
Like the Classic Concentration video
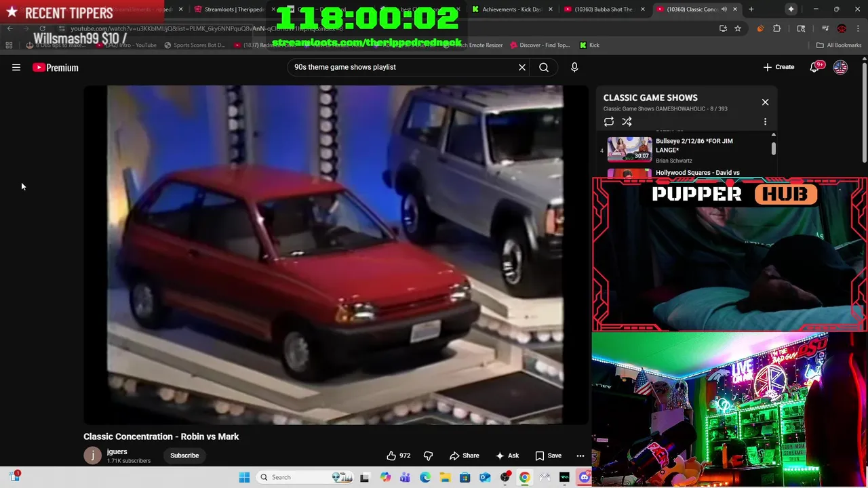(x=398, y=455)
